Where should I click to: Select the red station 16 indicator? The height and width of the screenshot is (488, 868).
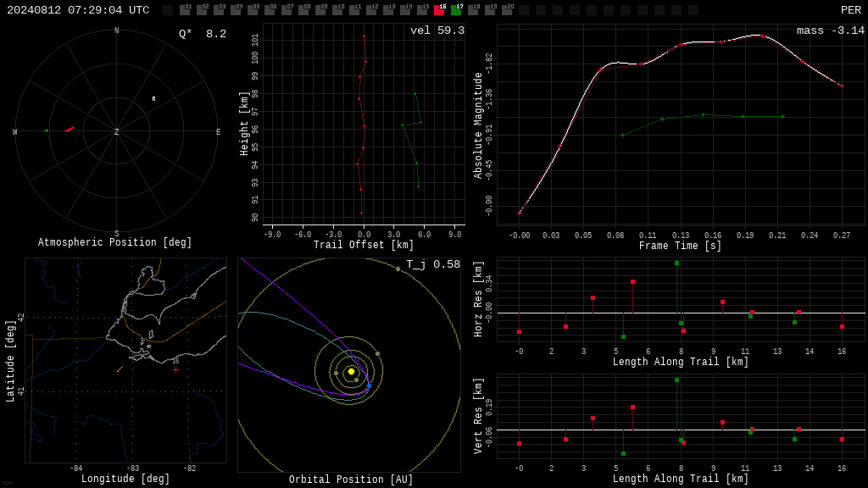coord(439,10)
